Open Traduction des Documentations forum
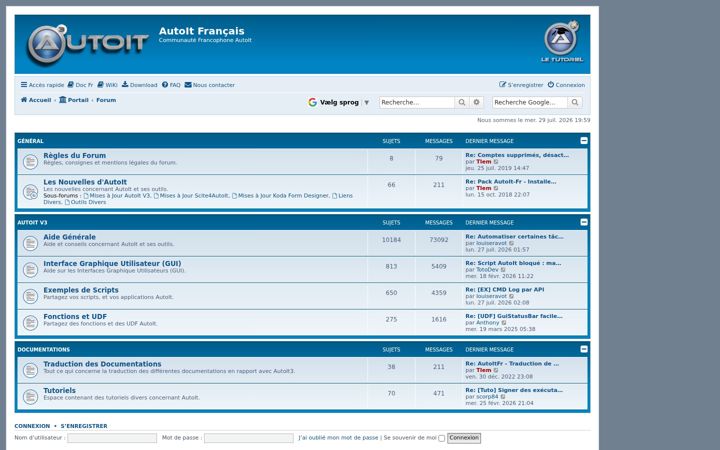 (102, 364)
